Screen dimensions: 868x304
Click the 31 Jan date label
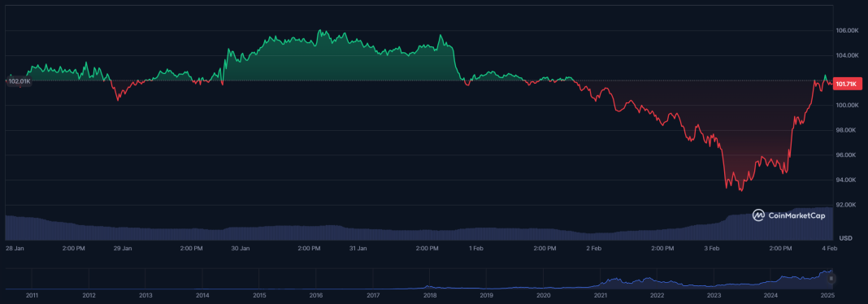(x=358, y=249)
